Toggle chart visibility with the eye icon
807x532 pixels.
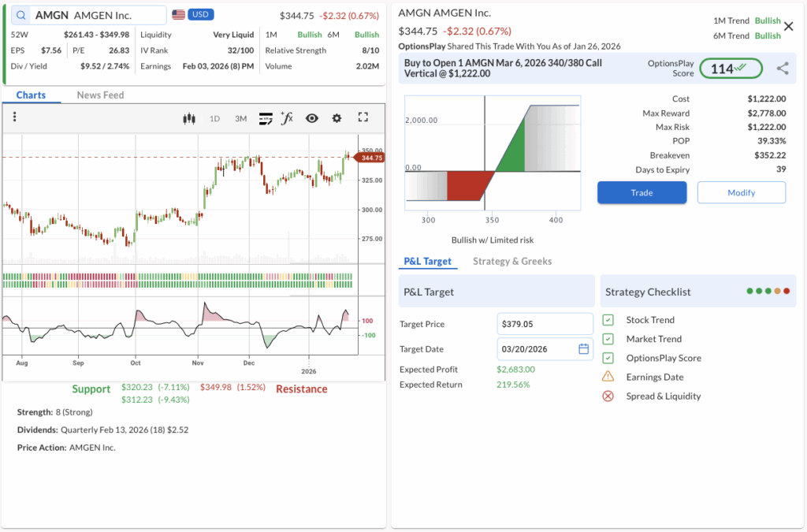click(x=312, y=118)
